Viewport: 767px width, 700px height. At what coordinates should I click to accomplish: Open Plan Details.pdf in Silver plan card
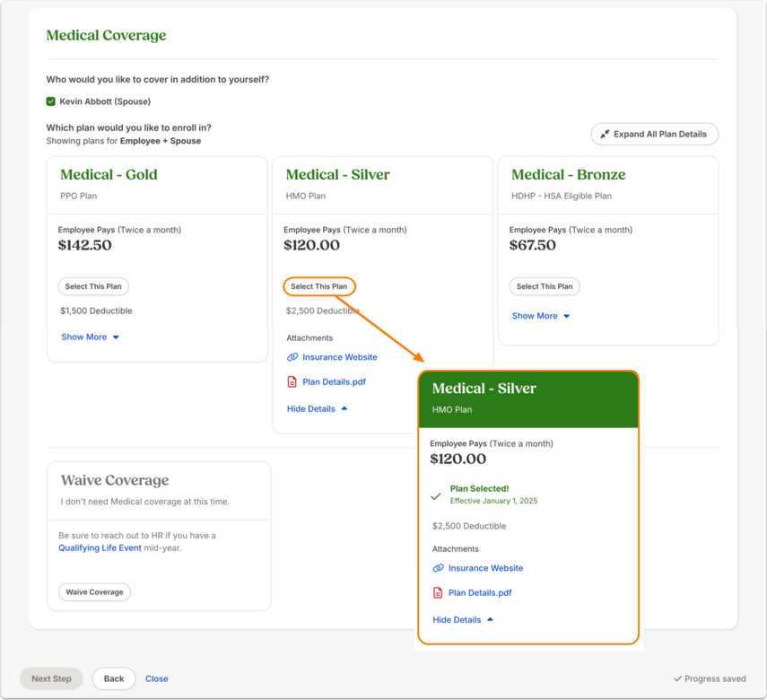click(x=334, y=381)
